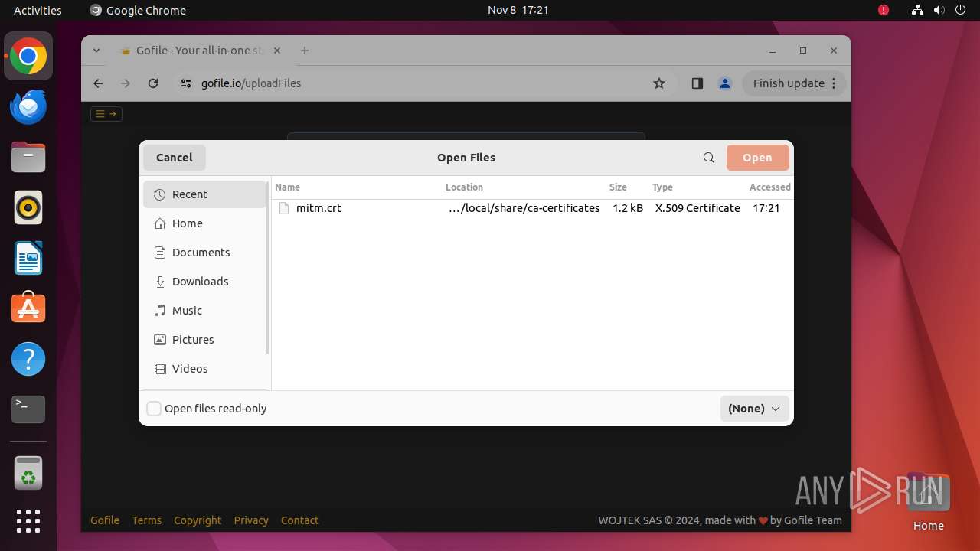Click the mitm.crt file icon
This screenshot has height=551, width=980.
pyautogui.click(x=284, y=208)
